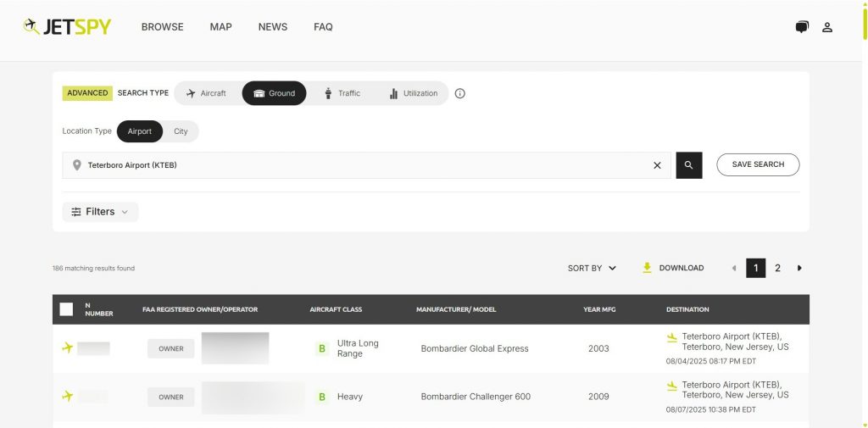This screenshot has width=868, height=428.
Task: Click the year 2003 cell
Action: [x=598, y=349]
